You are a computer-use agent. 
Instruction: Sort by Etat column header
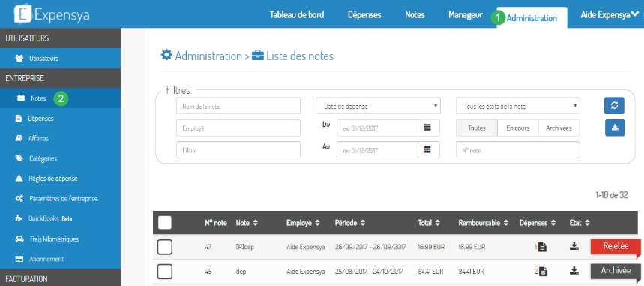coord(580,223)
